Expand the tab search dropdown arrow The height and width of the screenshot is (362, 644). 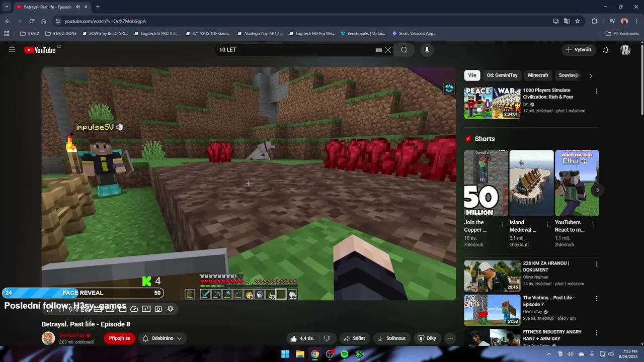click(x=7, y=7)
